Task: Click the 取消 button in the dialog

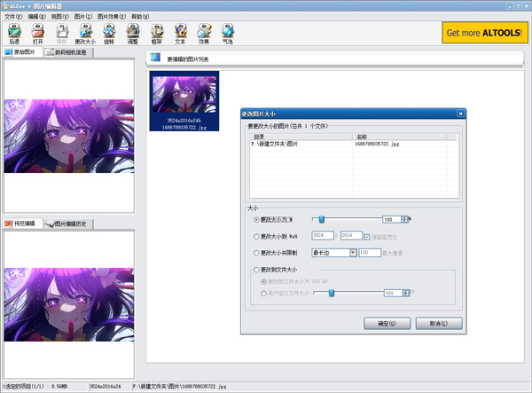Action: (x=438, y=323)
